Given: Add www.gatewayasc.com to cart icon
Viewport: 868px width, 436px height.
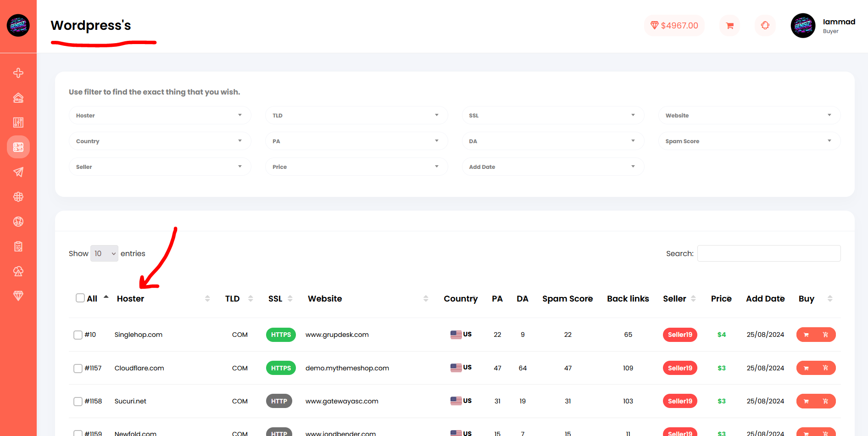Looking at the screenshot, I should (x=826, y=401).
